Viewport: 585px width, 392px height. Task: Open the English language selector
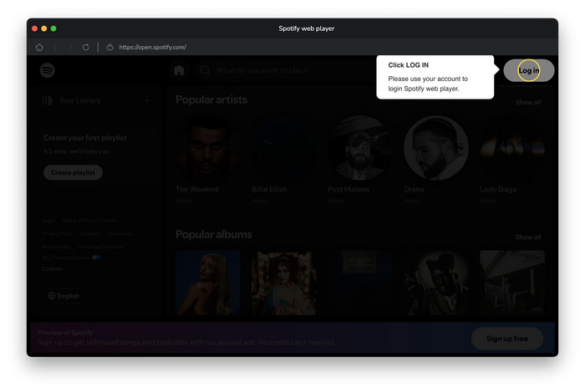64,296
